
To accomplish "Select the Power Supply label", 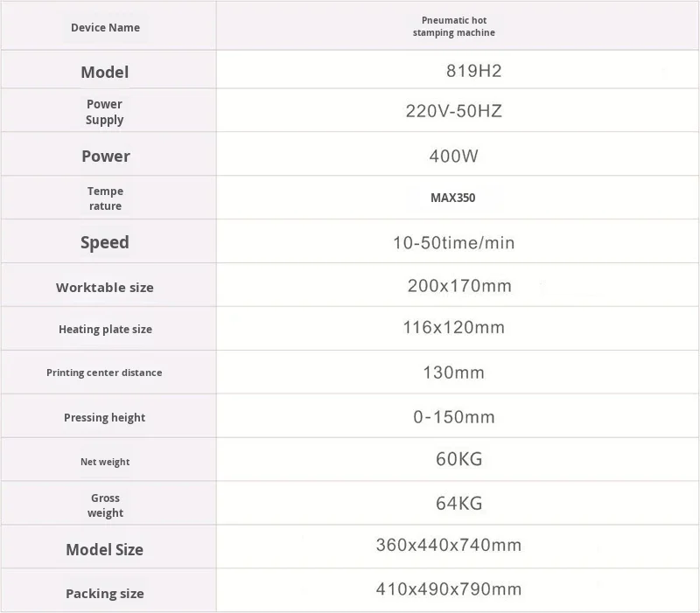I will pos(104,112).
